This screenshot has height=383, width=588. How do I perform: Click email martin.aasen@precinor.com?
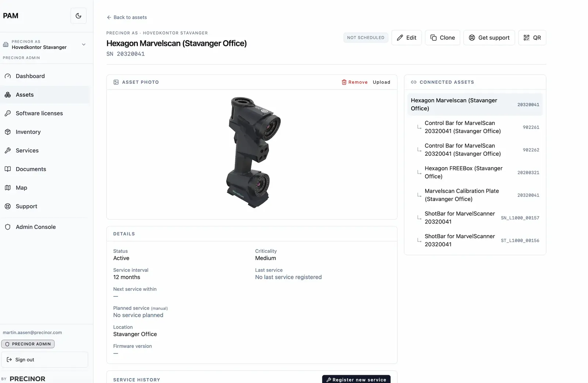tap(32, 333)
